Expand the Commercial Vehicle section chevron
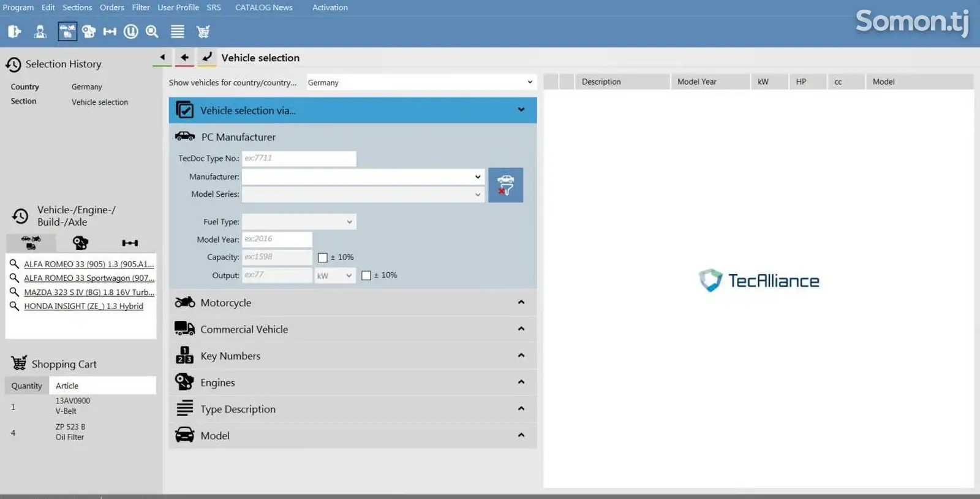Viewport: 980px width, 499px height. click(x=521, y=329)
